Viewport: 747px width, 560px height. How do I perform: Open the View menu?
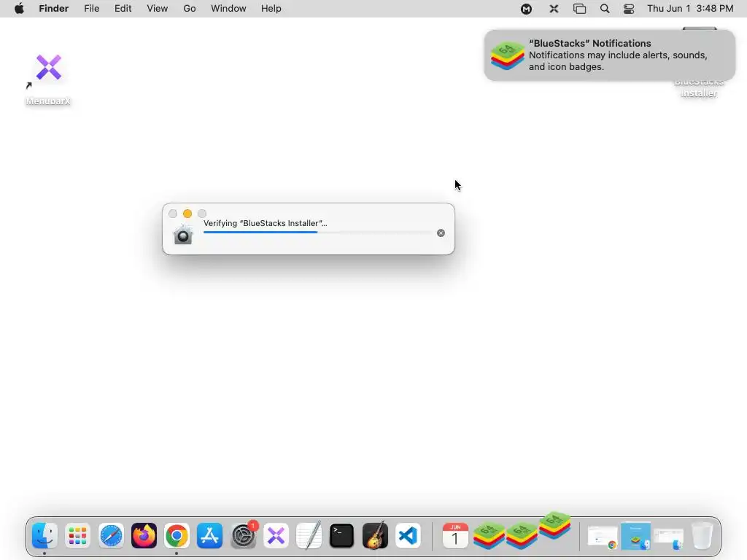(158, 9)
